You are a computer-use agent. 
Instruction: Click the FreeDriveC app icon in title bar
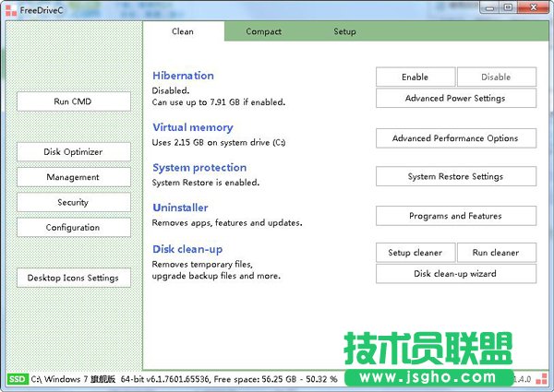click(x=10, y=9)
